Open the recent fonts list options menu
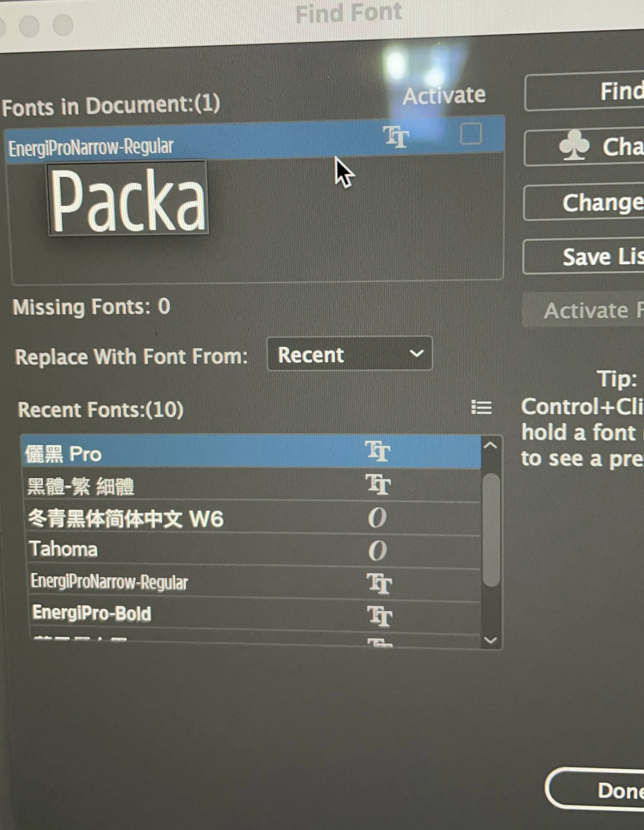Screen dimensions: 644x830 coord(481,407)
